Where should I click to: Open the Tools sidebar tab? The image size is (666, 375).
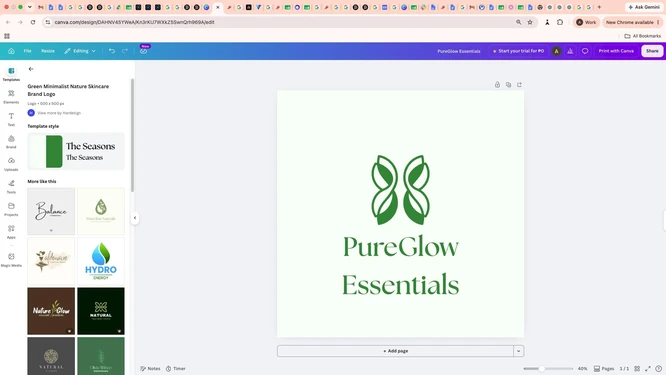(11, 186)
